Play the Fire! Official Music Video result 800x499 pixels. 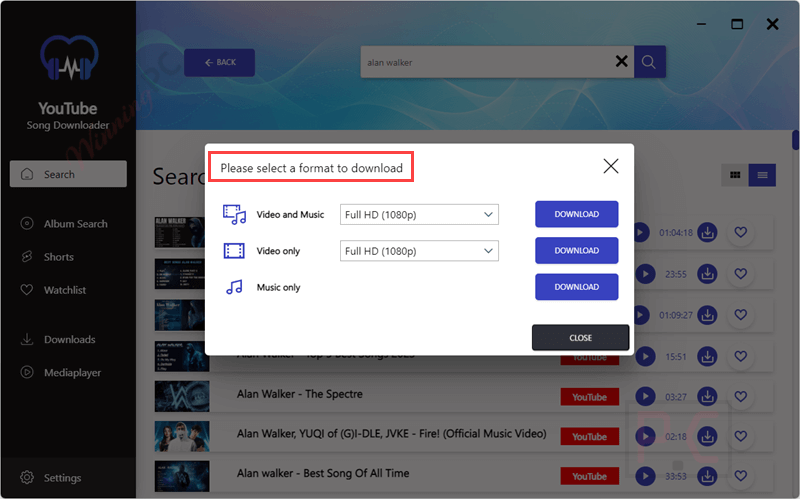pyautogui.click(x=645, y=436)
